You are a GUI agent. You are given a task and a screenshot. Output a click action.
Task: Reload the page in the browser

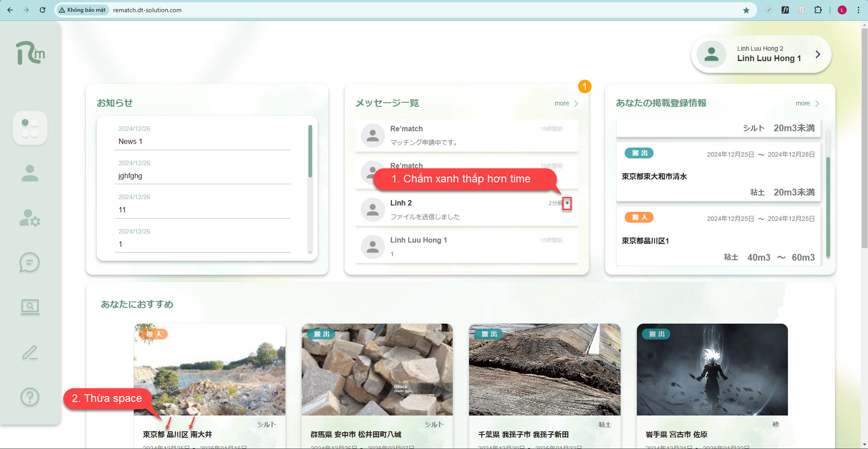pos(43,10)
